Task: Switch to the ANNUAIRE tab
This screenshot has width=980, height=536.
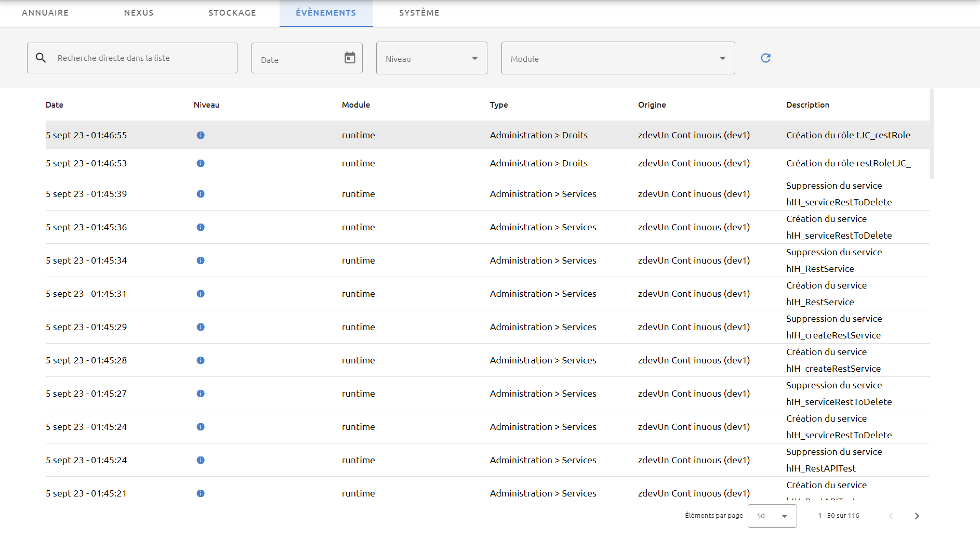Action: 45,13
